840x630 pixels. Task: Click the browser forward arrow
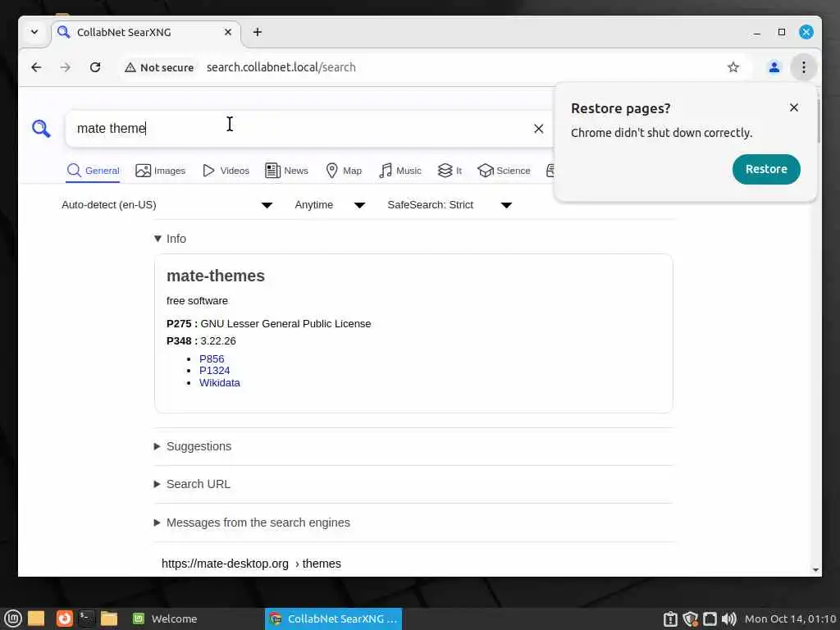(66, 67)
